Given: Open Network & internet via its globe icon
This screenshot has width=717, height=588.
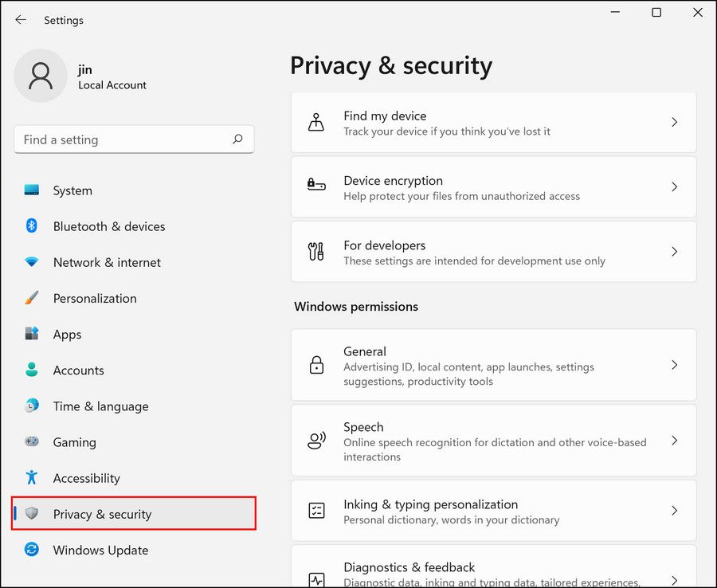Looking at the screenshot, I should pos(33,262).
